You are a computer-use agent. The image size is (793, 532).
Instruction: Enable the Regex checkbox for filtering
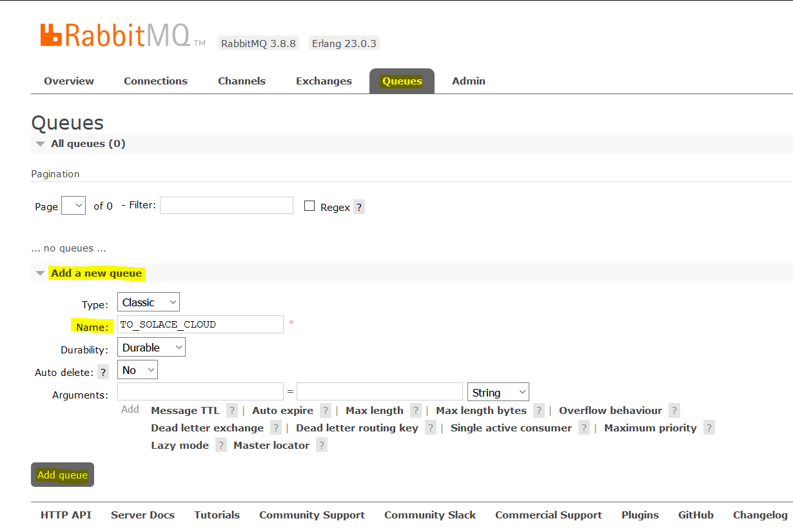(x=309, y=206)
